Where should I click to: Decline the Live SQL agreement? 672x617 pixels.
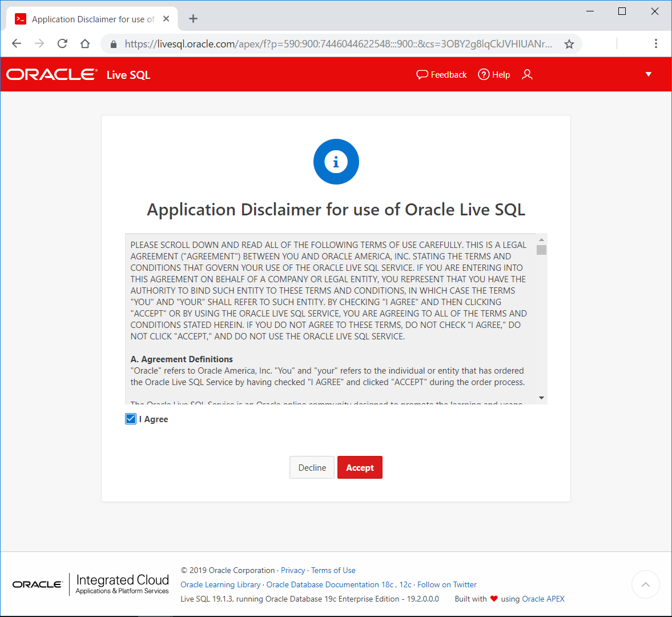point(312,467)
